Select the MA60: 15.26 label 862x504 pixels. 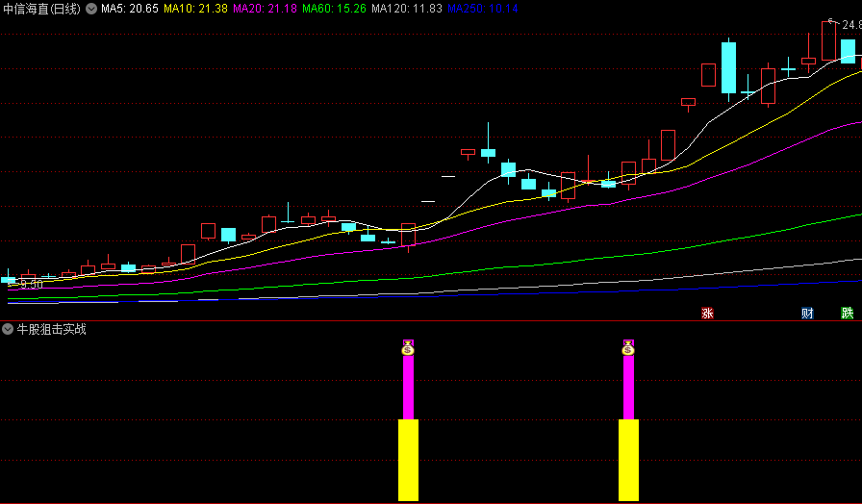(334, 9)
